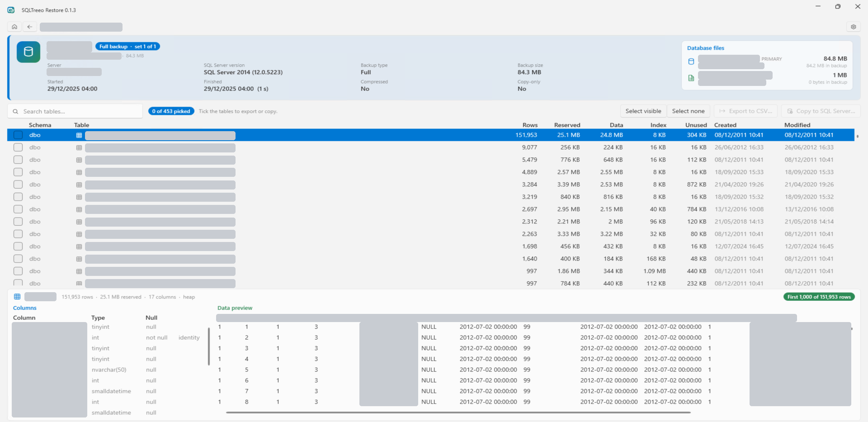Viewport: 868px width, 422px height.
Task: Click the log file icon with 1 MB
Action: tap(691, 78)
